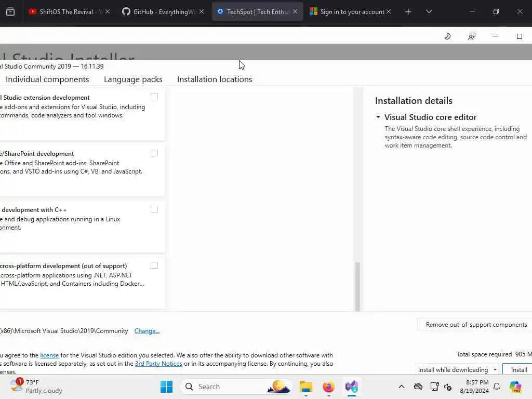Viewport: 532px width, 399px height.
Task: Click the workloads list scrollbar
Action: (x=357, y=286)
